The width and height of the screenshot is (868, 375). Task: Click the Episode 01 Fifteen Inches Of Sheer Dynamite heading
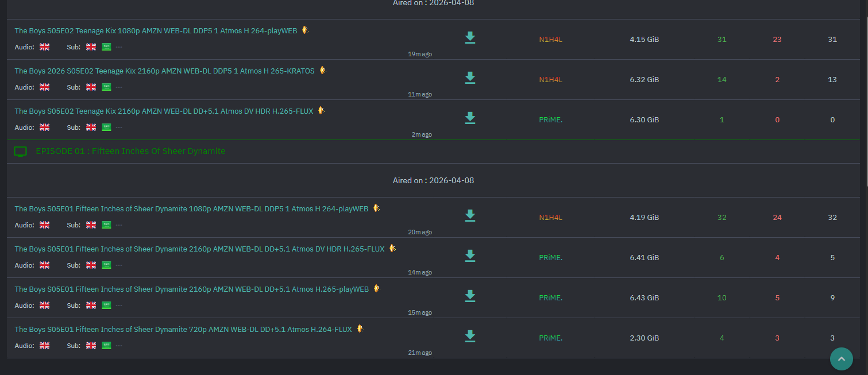coord(130,151)
